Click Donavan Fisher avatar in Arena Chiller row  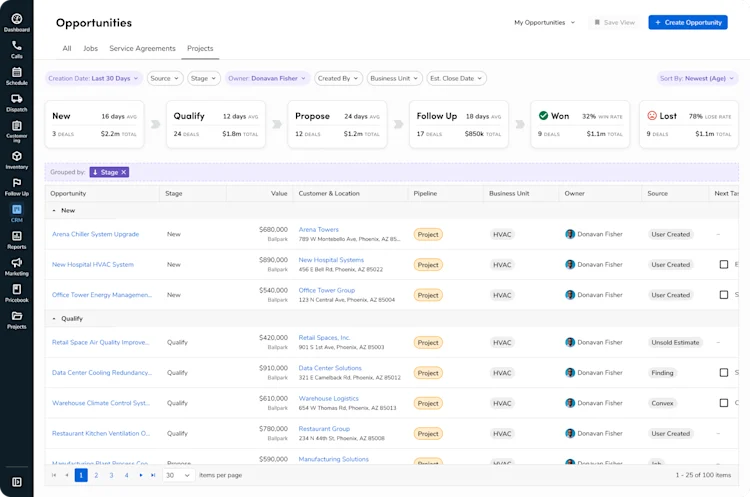[x=570, y=234]
